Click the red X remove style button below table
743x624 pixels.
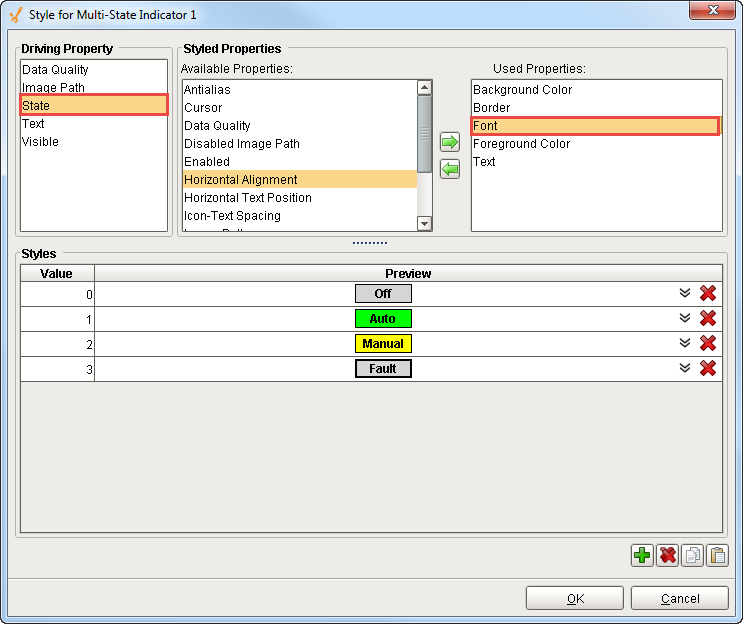[667, 555]
